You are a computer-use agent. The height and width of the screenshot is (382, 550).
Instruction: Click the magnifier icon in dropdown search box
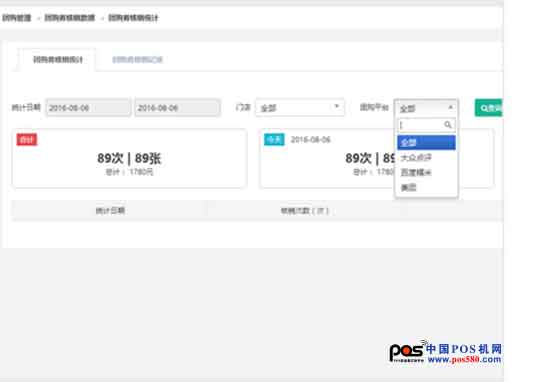448,125
